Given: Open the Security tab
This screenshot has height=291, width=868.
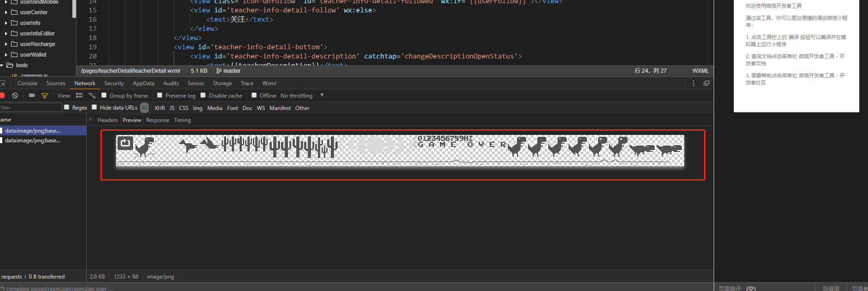Looking at the screenshot, I should tap(114, 83).
